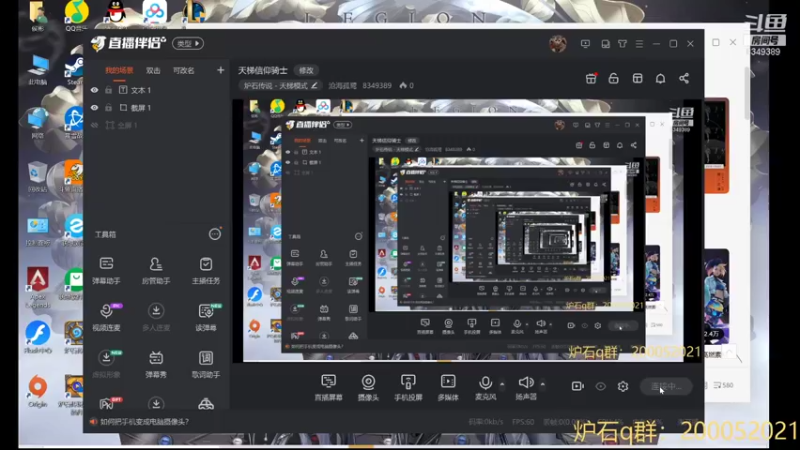800x450 pixels.
Task: Expand the speaker volume arrow
Action: (x=542, y=384)
